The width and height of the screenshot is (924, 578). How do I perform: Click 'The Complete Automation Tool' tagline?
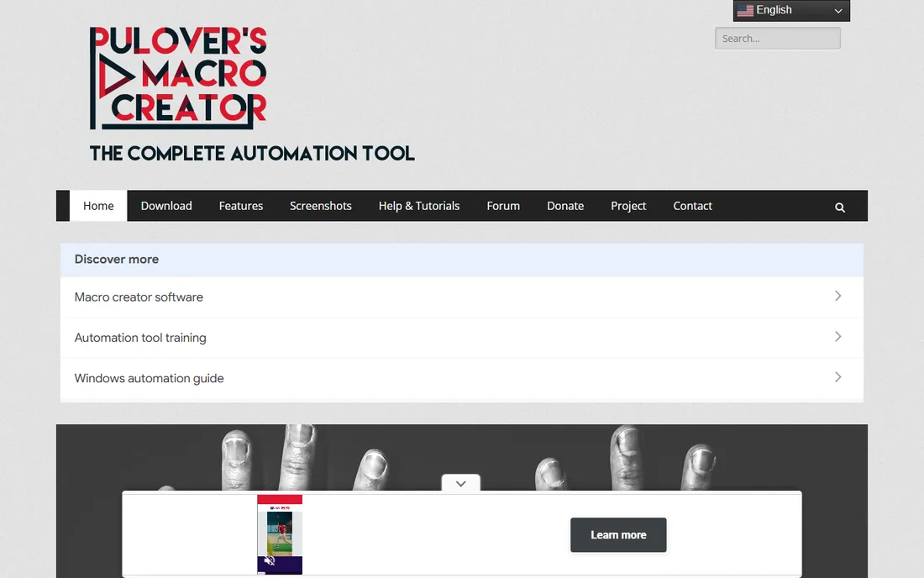click(252, 153)
